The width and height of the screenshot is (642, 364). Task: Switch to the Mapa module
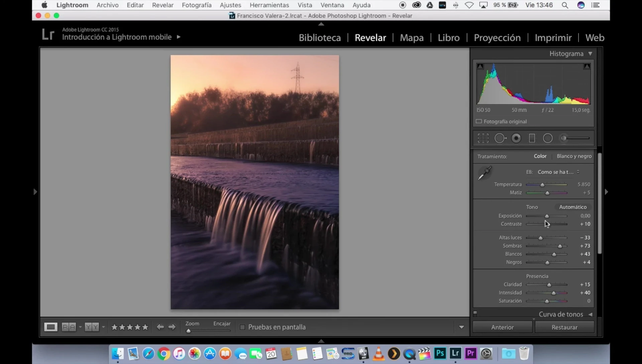click(412, 38)
